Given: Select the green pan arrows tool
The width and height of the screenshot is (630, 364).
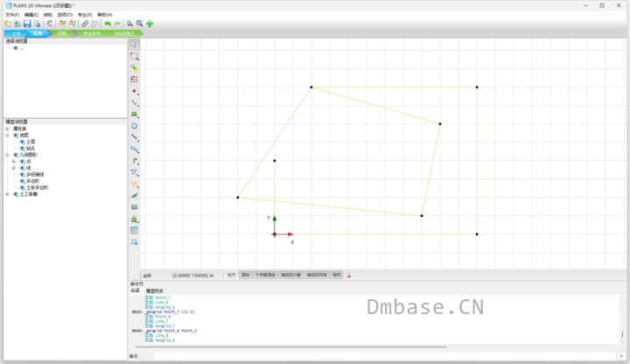Looking at the screenshot, I should 150,24.
